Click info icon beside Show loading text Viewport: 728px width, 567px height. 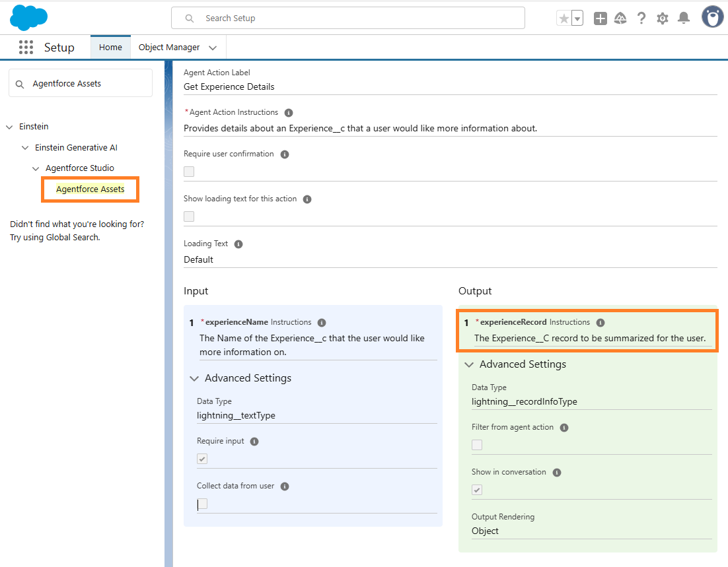[x=307, y=199]
